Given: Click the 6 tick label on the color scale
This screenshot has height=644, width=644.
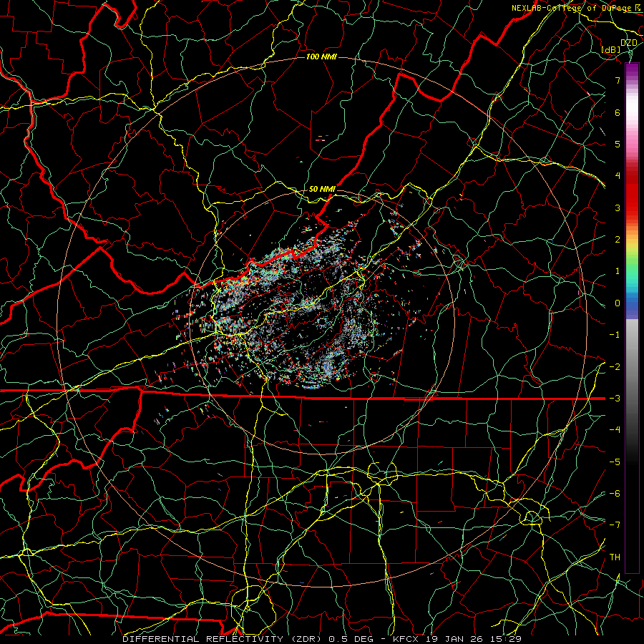Looking at the screenshot, I should [618, 112].
